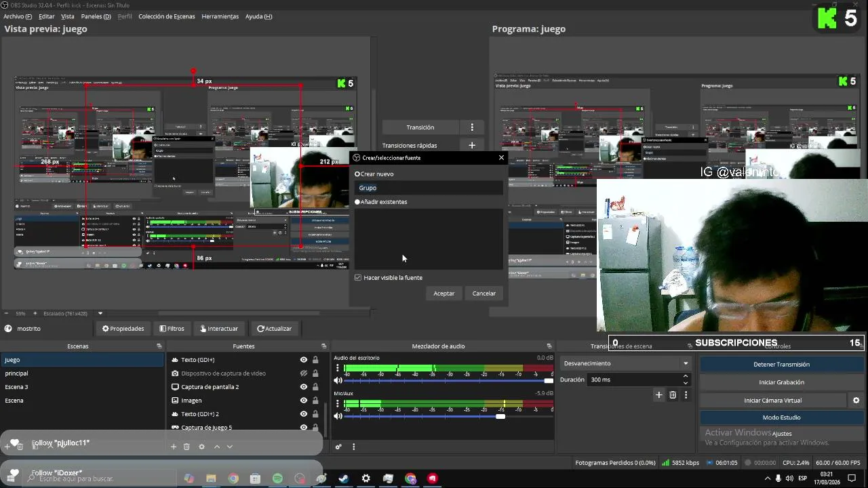This screenshot has height=488, width=868.
Task: Open the Editar menu
Action: [47, 16]
